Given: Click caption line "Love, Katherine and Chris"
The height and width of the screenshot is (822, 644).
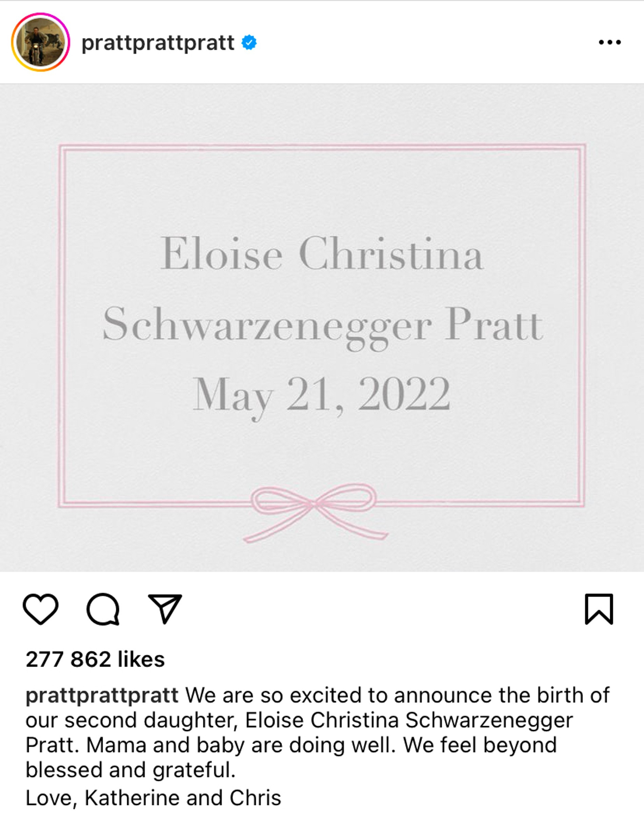Looking at the screenshot, I should (x=154, y=798).
